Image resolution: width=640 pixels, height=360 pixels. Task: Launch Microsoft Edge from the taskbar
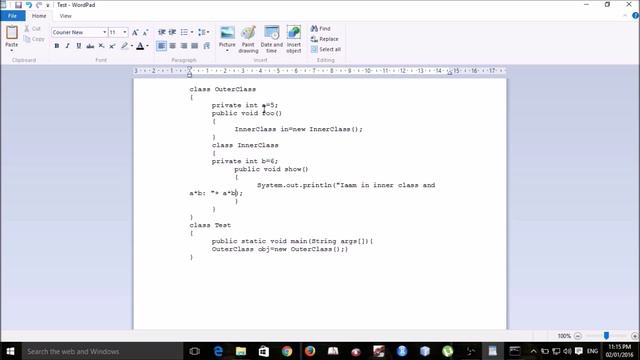click(218, 351)
